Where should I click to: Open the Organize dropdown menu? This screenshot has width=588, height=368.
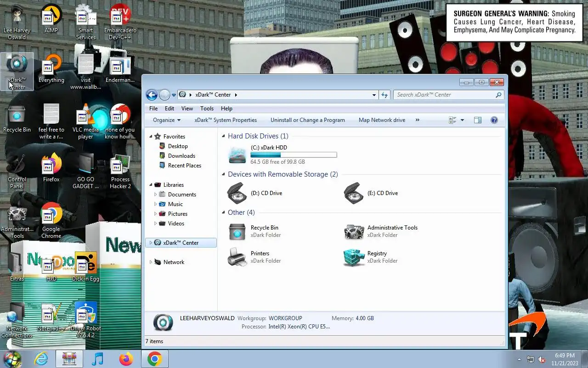pos(167,120)
